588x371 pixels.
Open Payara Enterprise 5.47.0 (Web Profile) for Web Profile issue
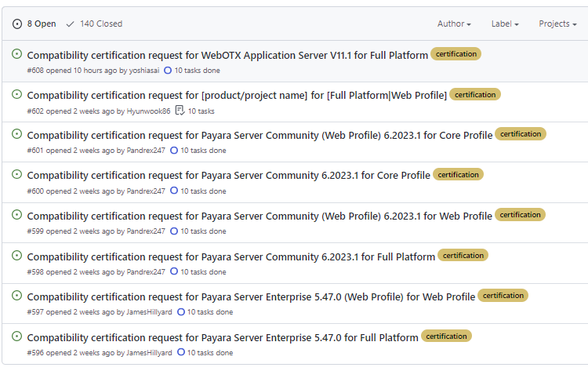pos(251,297)
